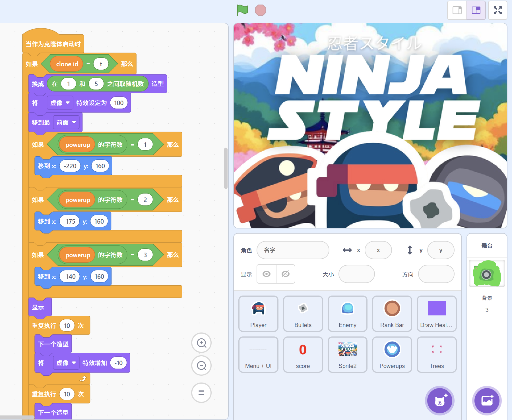The image size is (512, 420).
Task: Click the first 'next costume' block
Action: coord(53,344)
